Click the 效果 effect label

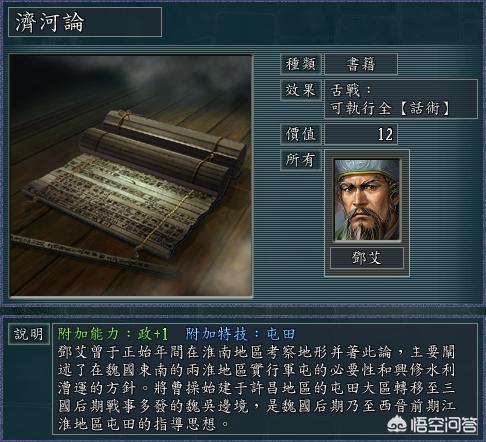point(301,90)
